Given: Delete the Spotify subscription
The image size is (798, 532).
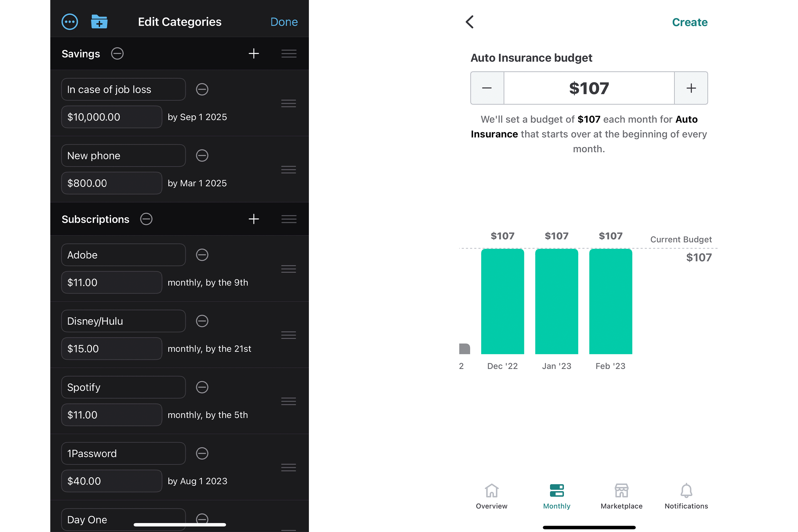Looking at the screenshot, I should tap(202, 387).
